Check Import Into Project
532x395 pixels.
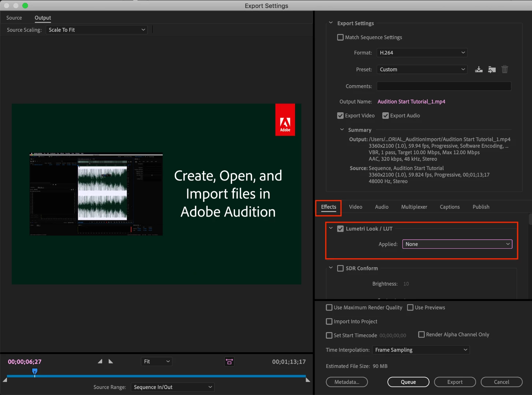[x=329, y=321]
